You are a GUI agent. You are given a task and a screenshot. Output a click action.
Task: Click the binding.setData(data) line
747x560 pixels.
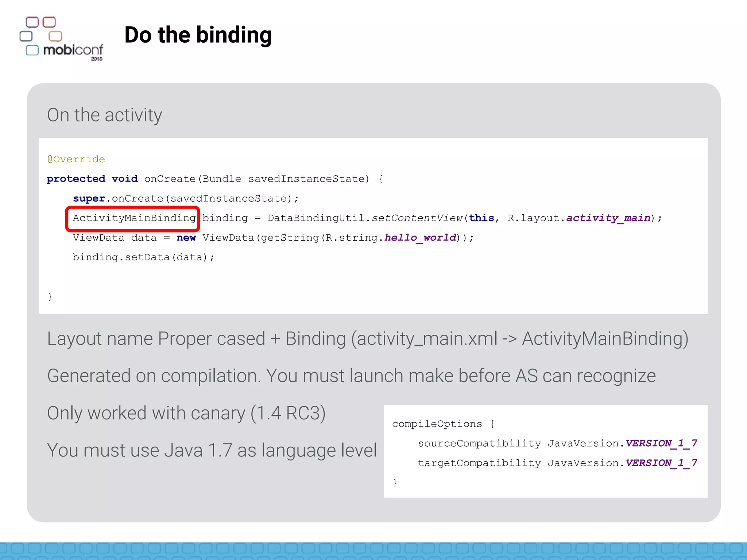point(143,257)
